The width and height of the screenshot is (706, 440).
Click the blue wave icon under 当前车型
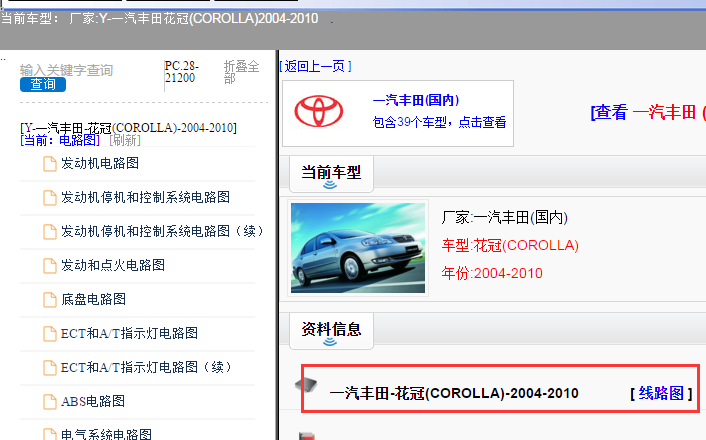click(330, 185)
